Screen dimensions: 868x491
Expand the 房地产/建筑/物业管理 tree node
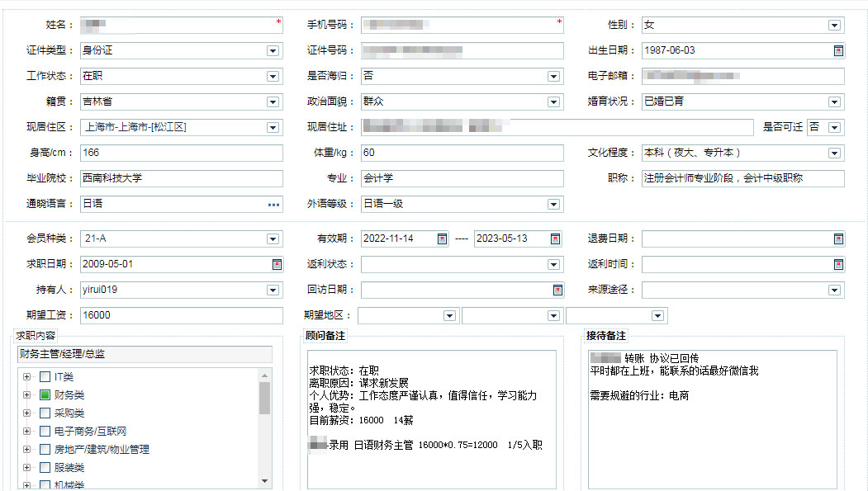coord(26,450)
